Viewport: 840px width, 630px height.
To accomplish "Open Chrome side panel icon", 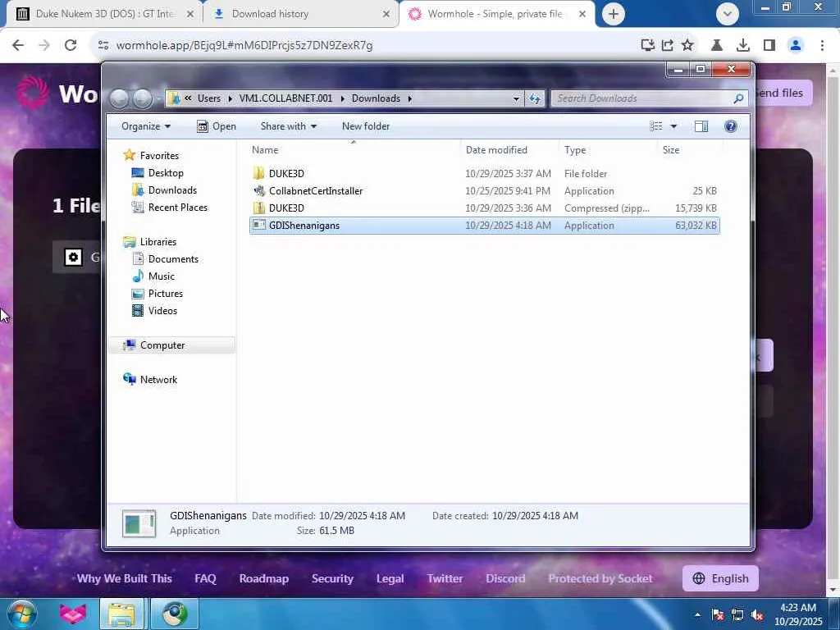I will click(x=769, y=45).
